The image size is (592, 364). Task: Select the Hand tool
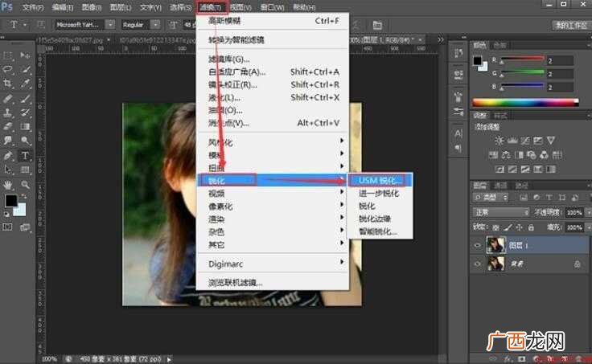[x=7, y=185]
